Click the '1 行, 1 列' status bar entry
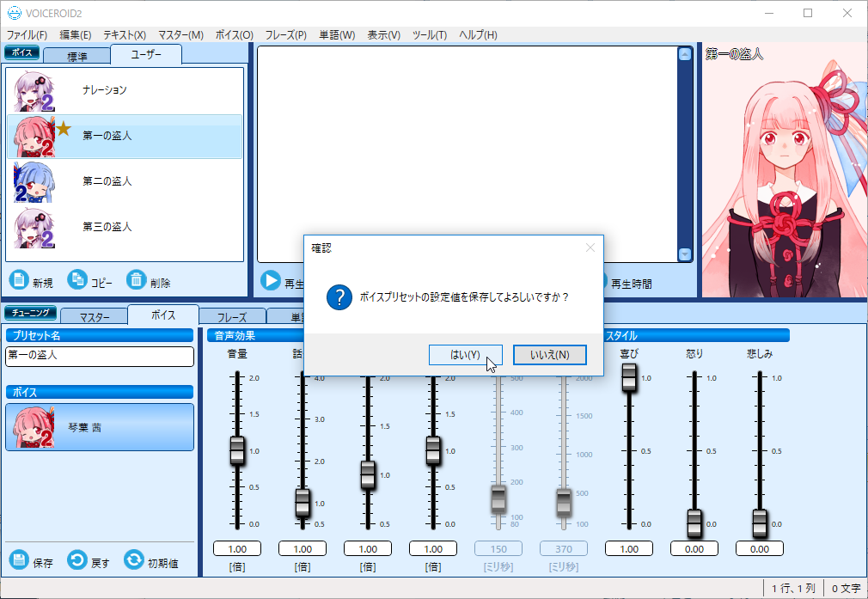Viewport: 868px width, 599px height. 793,589
